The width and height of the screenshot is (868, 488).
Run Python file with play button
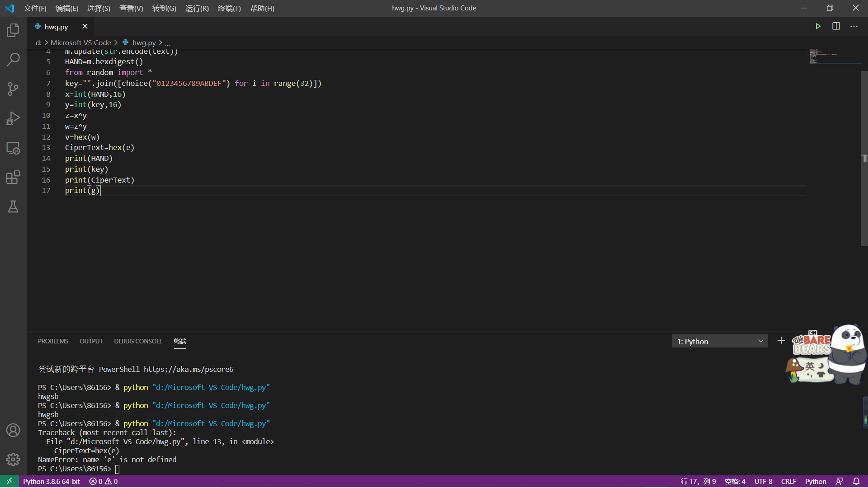(818, 26)
